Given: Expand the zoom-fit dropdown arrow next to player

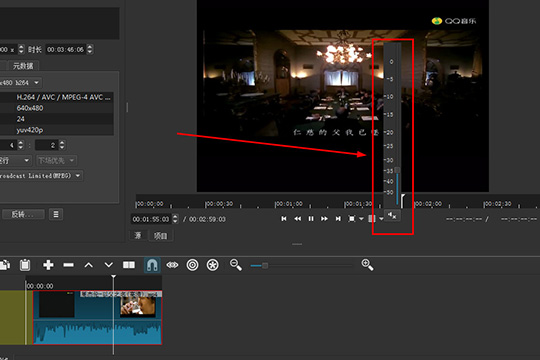Looking at the screenshot, I should (x=361, y=219).
